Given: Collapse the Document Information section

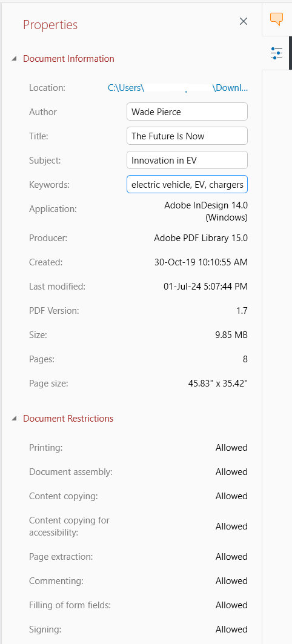Looking at the screenshot, I should [x=15, y=59].
